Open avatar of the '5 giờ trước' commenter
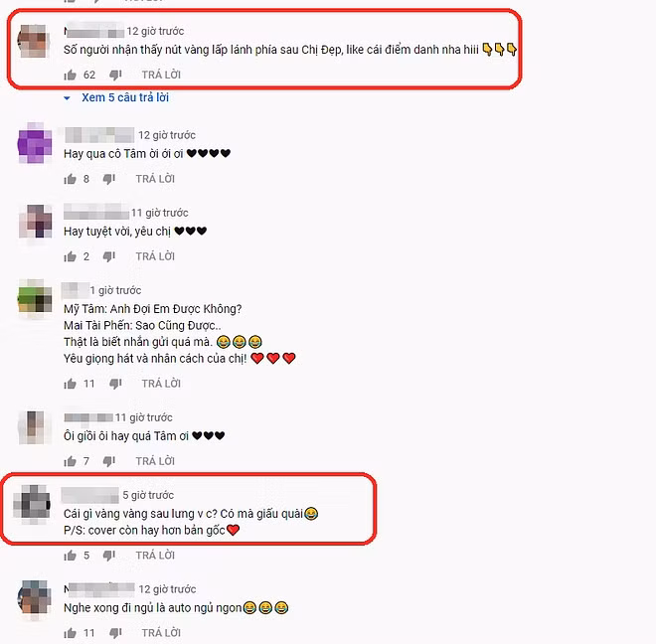 pyautogui.click(x=32, y=504)
